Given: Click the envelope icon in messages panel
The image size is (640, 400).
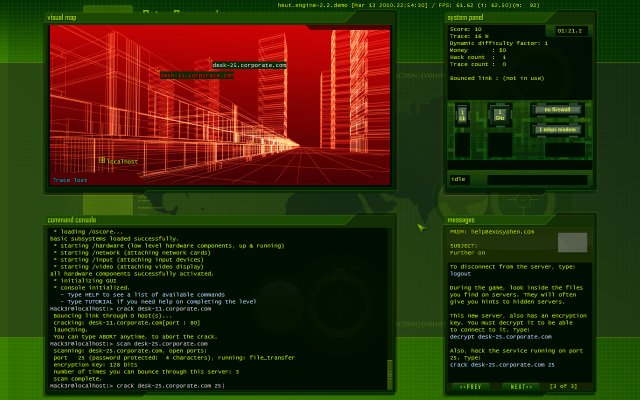Looking at the screenshot, I should click(x=572, y=242).
